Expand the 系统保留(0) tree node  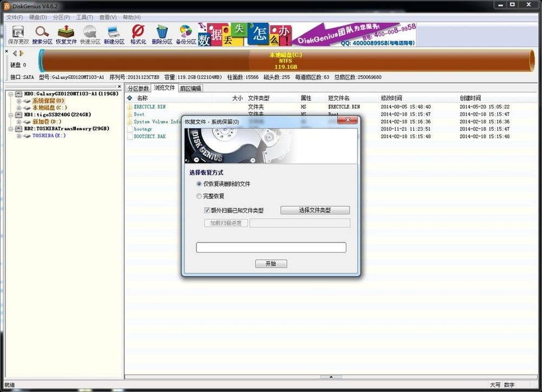(19, 101)
